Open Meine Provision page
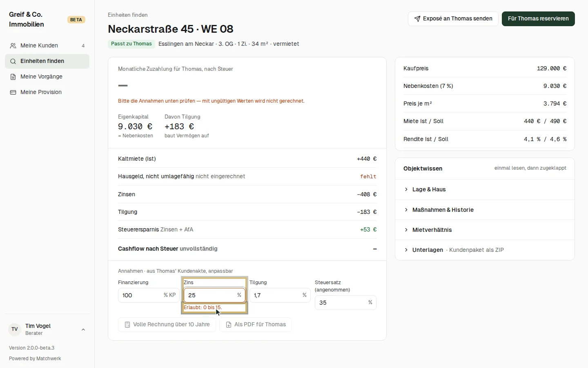The image size is (588, 368). click(x=47, y=92)
